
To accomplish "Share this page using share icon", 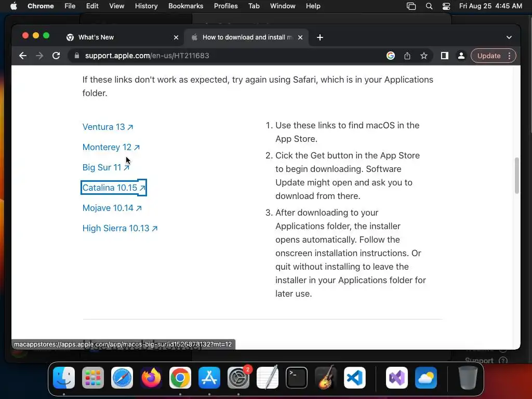I will (x=407, y=56).
